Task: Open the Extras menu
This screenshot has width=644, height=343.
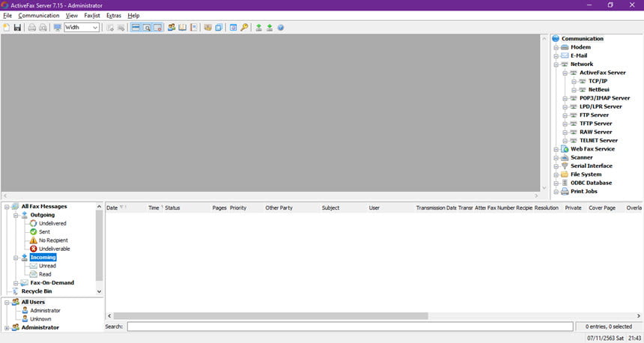Action: click(x=114, y=16)
